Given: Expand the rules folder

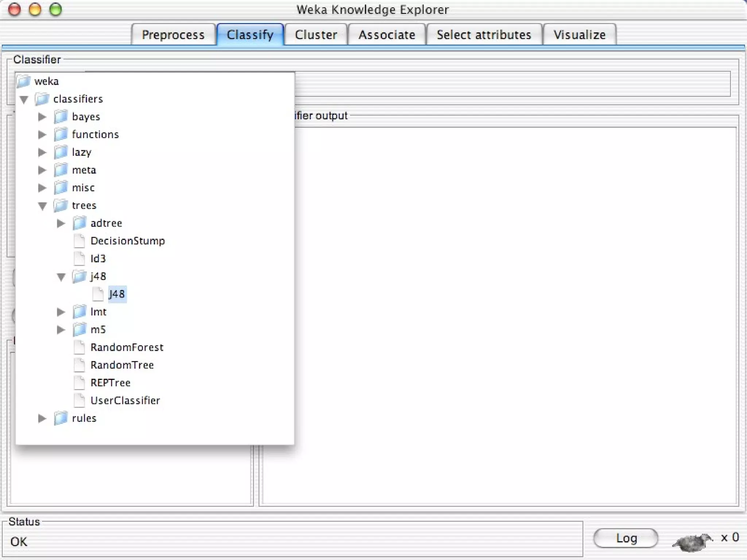Looking at the screenshot, I should (42, 418).
